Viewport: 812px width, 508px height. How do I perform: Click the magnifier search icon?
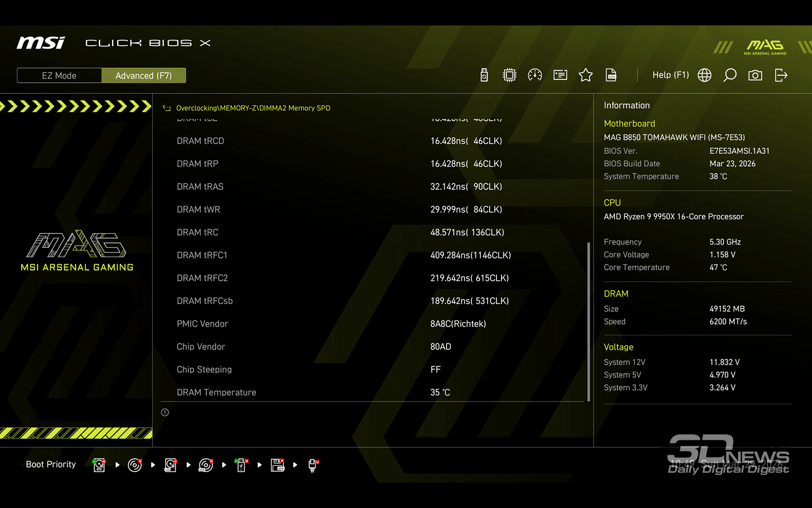click(730, 75)
